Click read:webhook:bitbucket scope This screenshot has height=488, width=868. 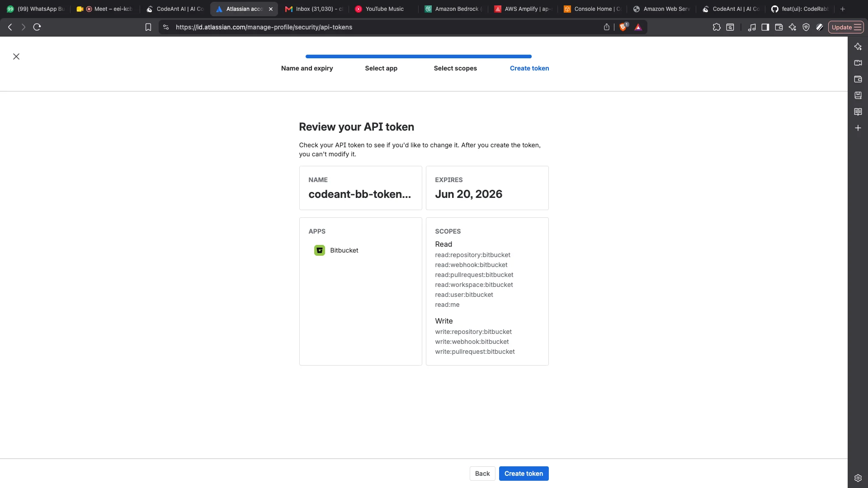471,265
